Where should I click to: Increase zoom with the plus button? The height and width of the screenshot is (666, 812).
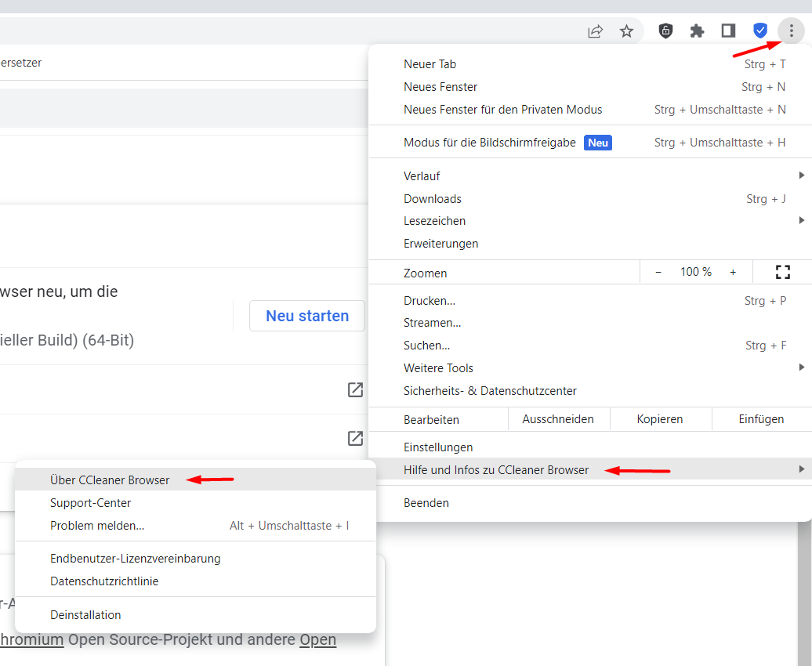click(733, 273)
